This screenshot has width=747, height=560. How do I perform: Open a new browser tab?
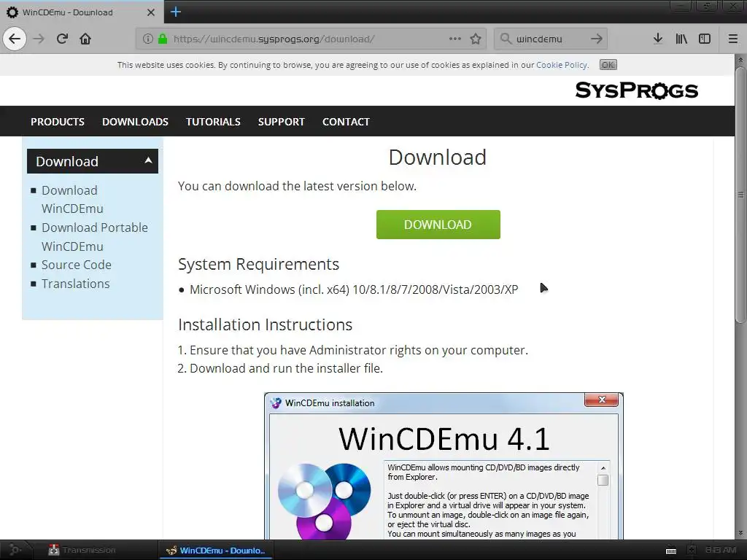pyautogui.click(x=176, y=12)
